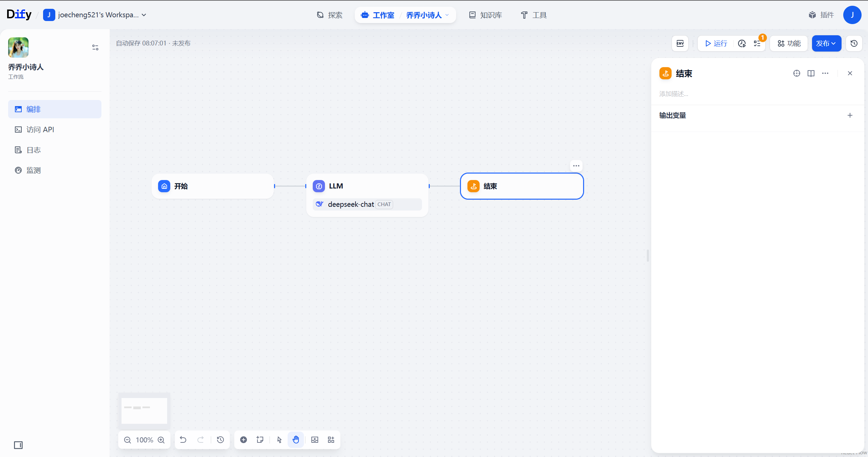Toggle hand pan mode
This screenshot has height=457, width=868.
(296, 440)
